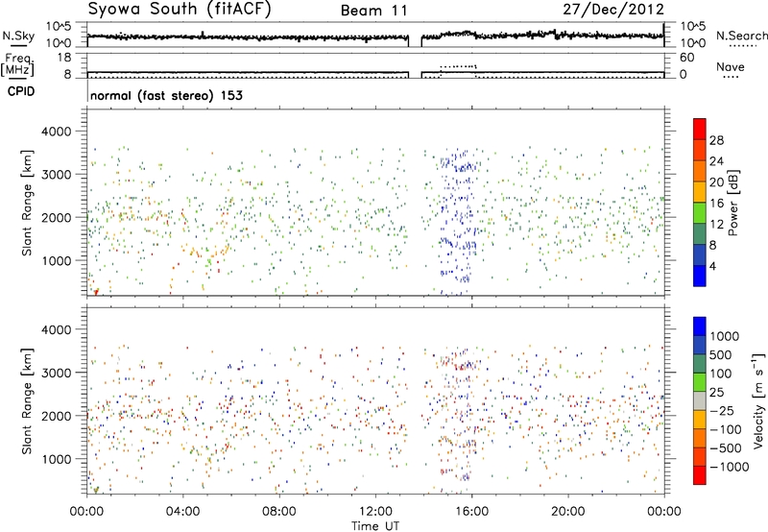Click the '16:00' time tick label
The height and width of the screenshot is (532, 768).
(x=472, y=512)
